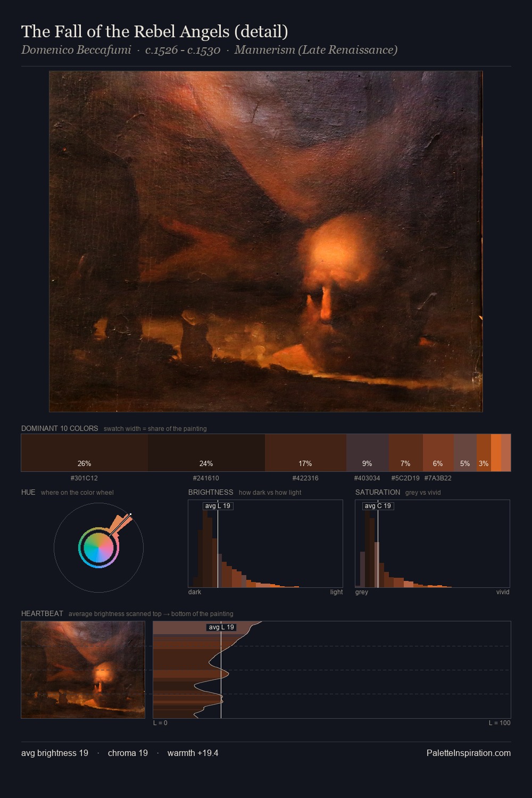This screenshot has height=798, width=532.
Task: Click the 'DOMINANT 10 COLORS' heading
Action: (60, 429)
